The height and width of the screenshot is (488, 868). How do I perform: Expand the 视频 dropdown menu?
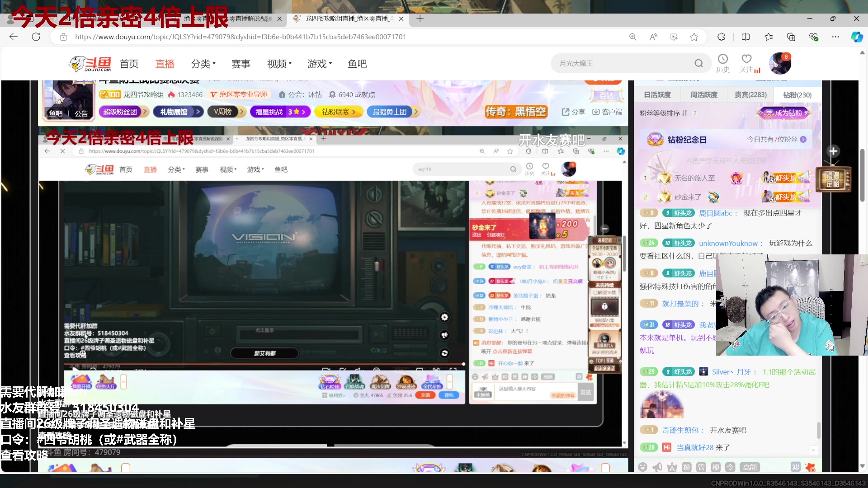coord(279,64)
